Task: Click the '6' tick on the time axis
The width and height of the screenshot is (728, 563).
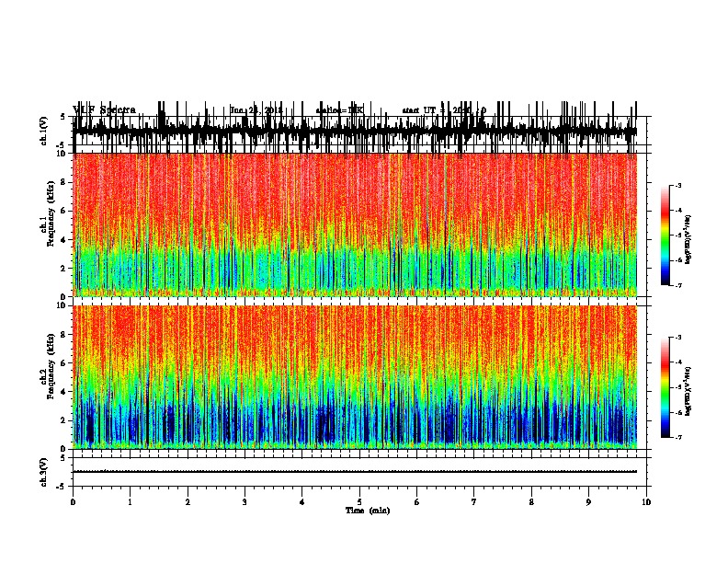Action: [x=417, y=502]
